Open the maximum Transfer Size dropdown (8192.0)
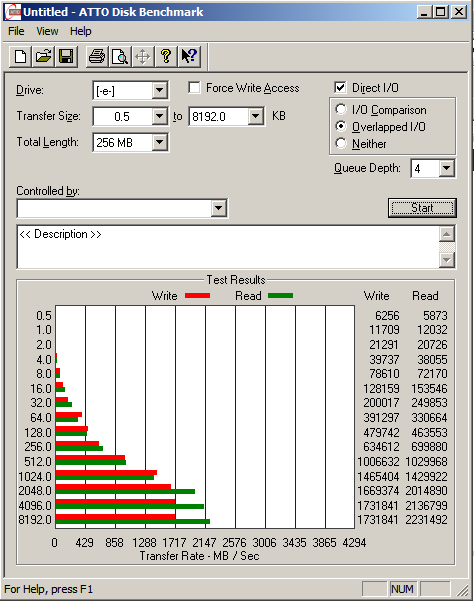 tap(255, 117)
